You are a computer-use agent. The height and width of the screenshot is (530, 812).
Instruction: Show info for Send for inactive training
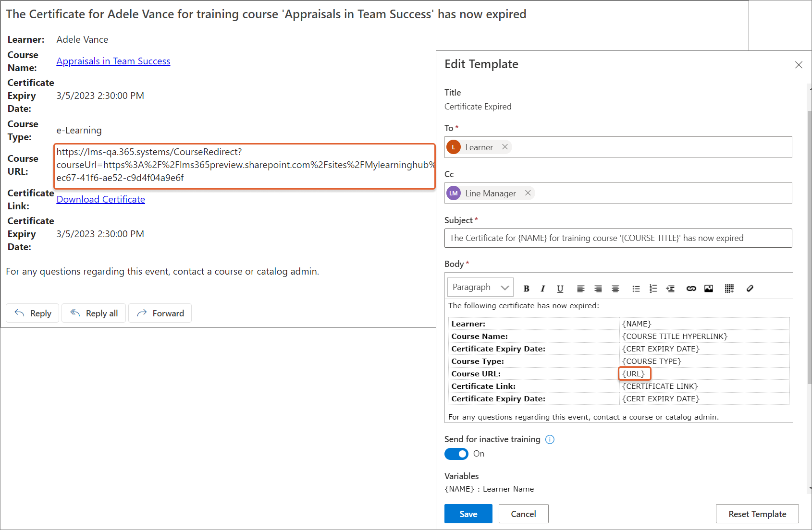[x=550, y=439]
